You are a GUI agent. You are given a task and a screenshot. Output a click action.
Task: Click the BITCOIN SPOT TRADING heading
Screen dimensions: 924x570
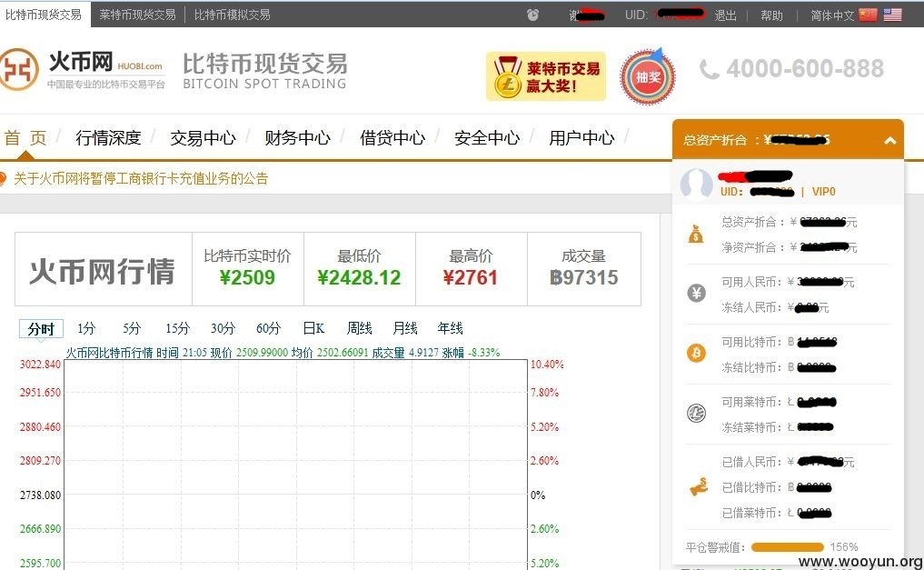pyautogui.click(x=264, y=84)
